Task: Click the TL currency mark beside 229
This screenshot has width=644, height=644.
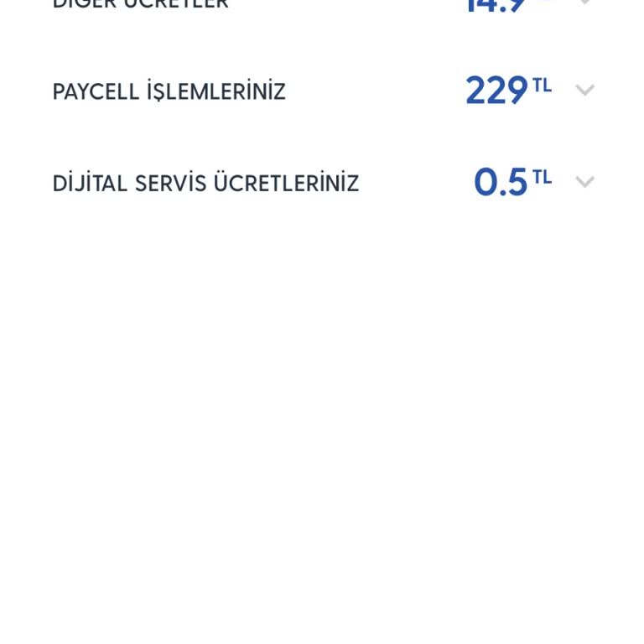Action: [x=543, y=86]
